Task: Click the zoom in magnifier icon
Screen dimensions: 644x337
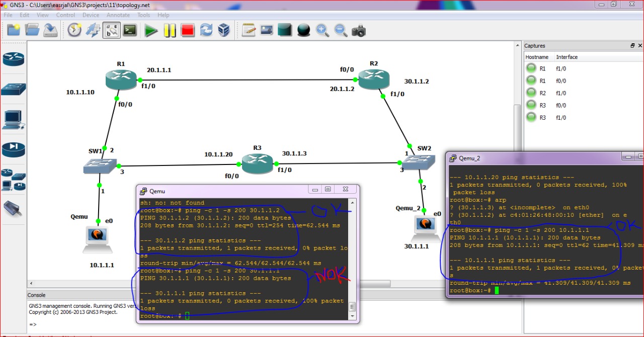Action: click(322, 31)
